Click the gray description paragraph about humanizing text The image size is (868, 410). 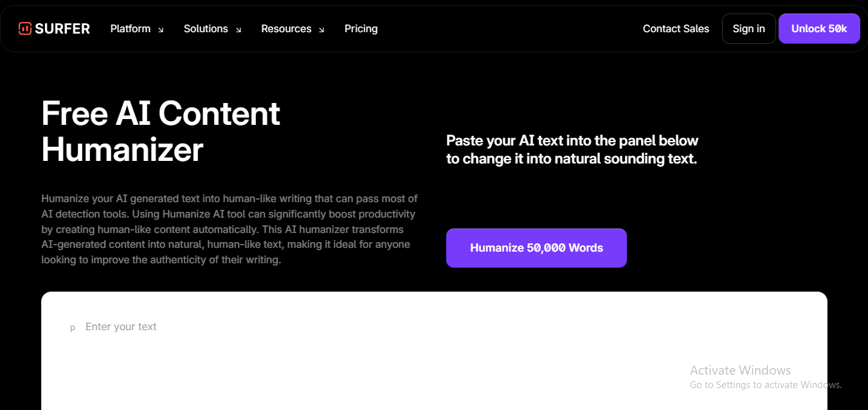pyautogui.click(x=230, y=229)
